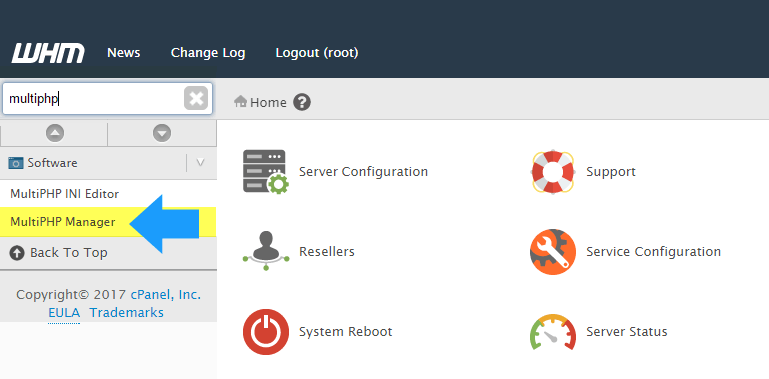Click Back To Top
The image size is (769, 379).
(69, 253)
